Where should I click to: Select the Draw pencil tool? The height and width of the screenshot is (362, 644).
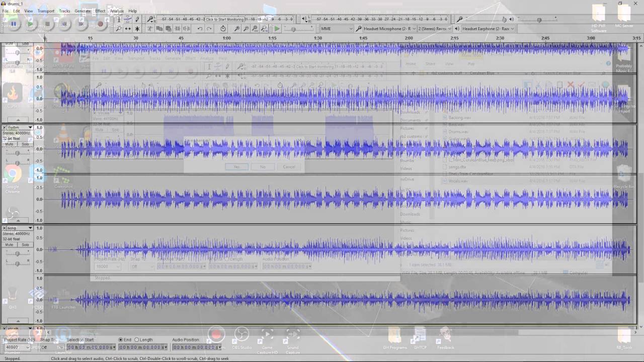137,20
